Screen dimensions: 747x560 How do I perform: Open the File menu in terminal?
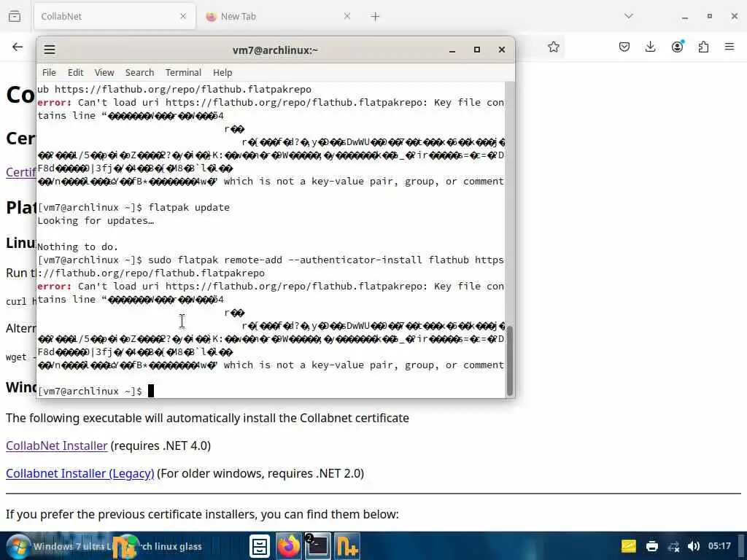pyautogui.click(x=49, y=72)
